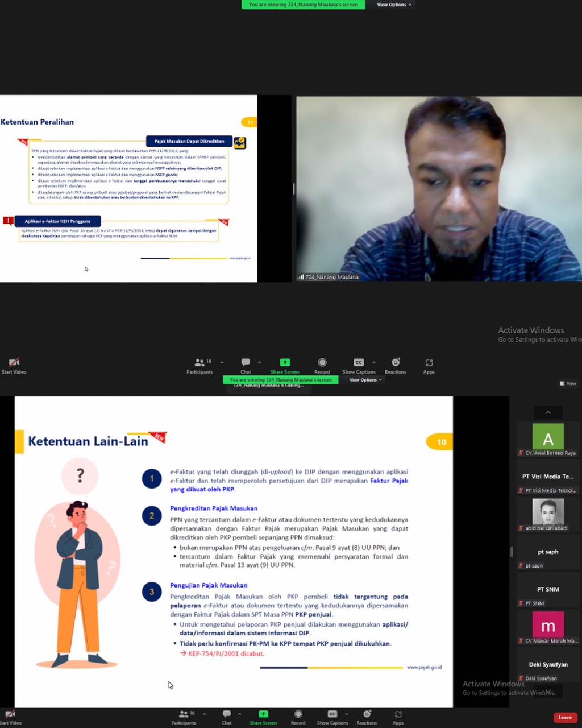This screenshot has height=728, width=582.
Task: Expand the arrow beside bottom Participants button
Action: click(204, 714)
